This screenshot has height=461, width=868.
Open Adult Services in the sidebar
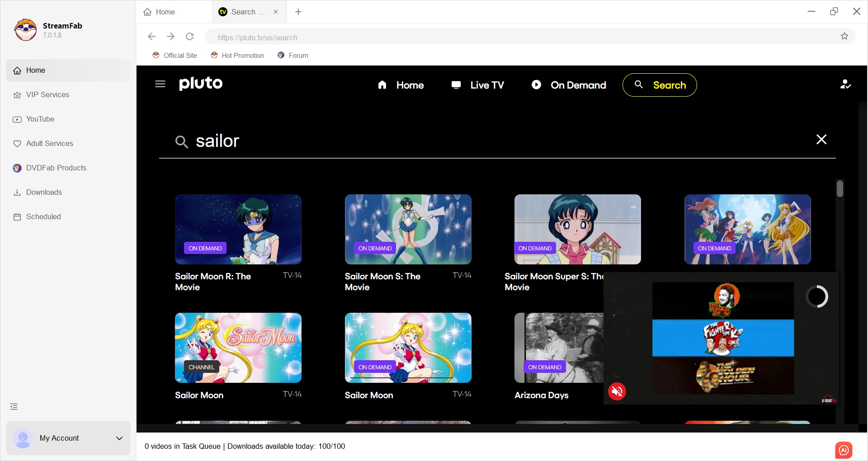68,144
